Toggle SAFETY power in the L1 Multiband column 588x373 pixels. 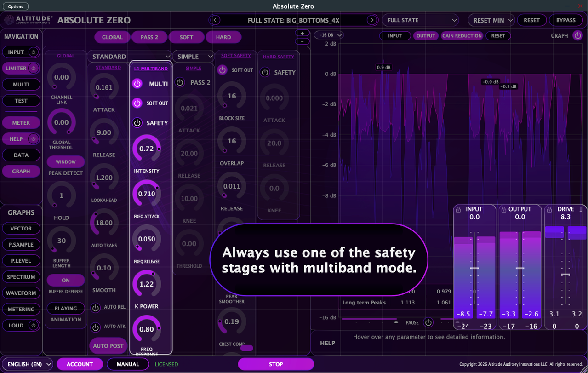coord(137,123)
